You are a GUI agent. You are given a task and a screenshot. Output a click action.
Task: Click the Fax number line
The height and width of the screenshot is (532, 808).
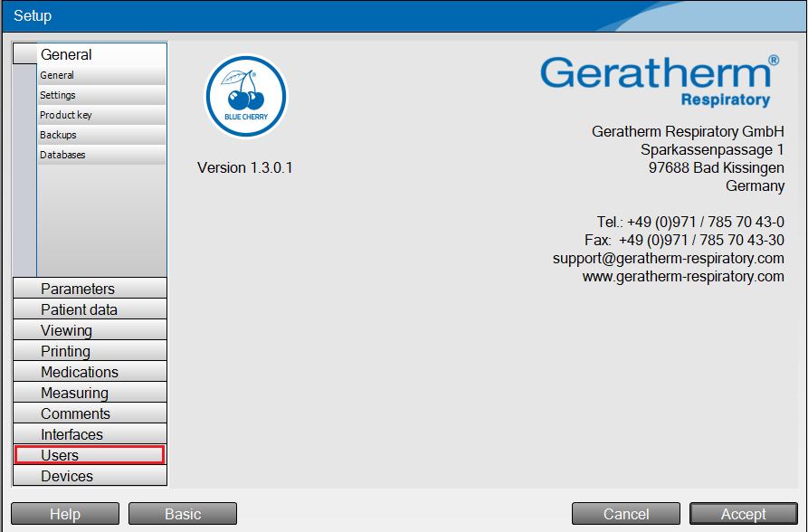pyautogui.click(x=684, y=240)
